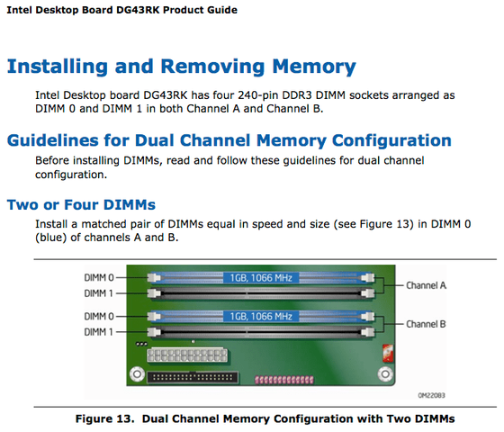Click the 'Channel A' label in the figure

426,285
